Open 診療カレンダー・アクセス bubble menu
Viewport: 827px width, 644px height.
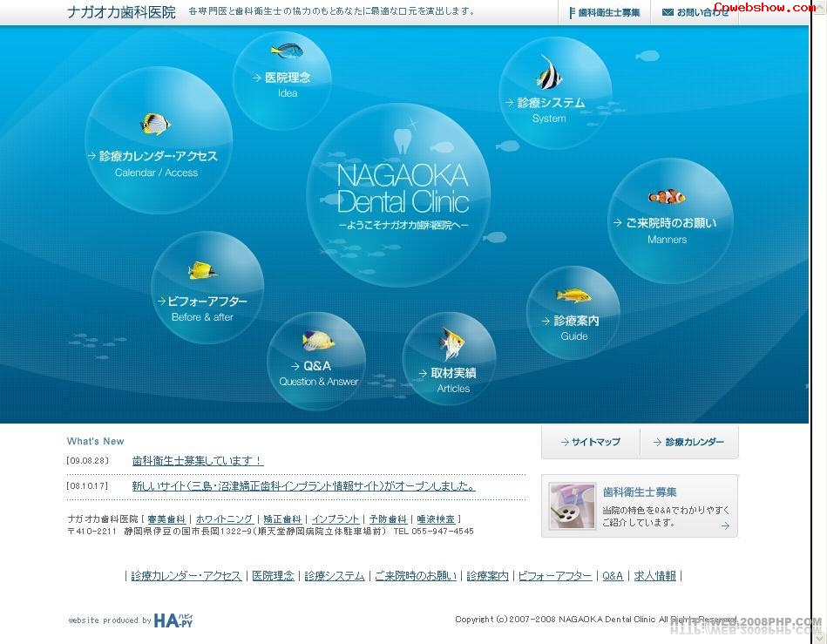[159, 140]
